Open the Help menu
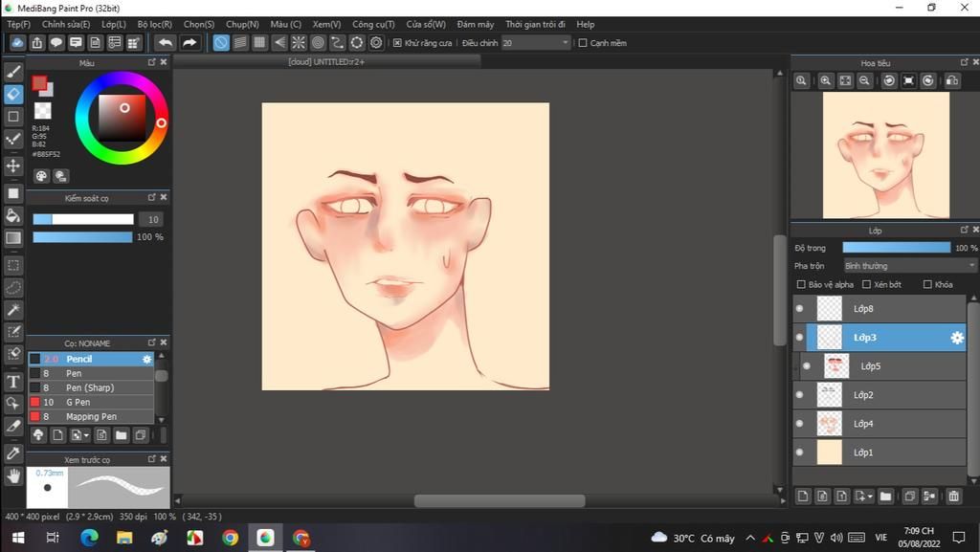The width and height of the screenshot is (980, 552). [x=586, y=24]
